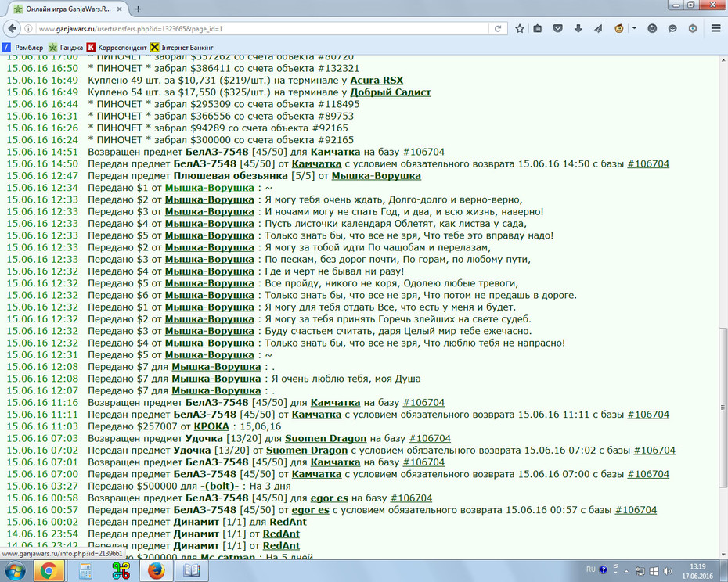Click the paper plane share icon
728x582 pixels.
click(598, 29)
